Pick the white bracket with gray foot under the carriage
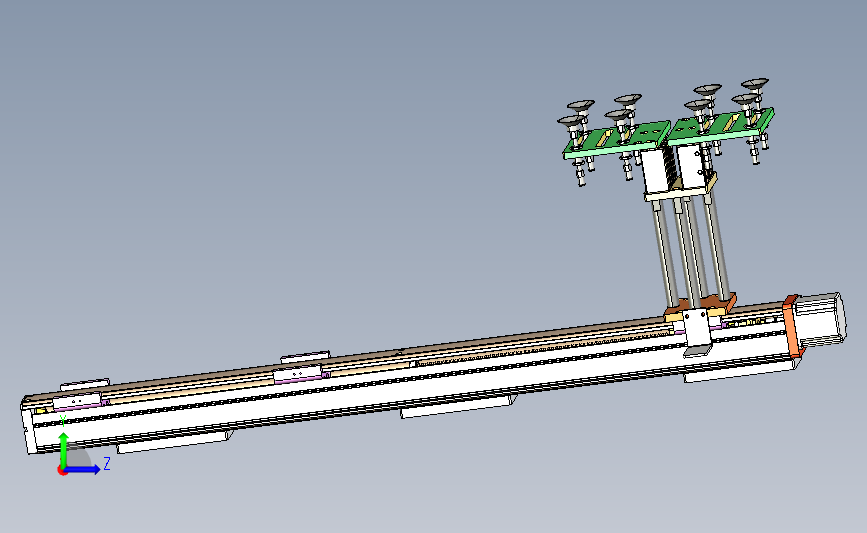 [697, 333]
